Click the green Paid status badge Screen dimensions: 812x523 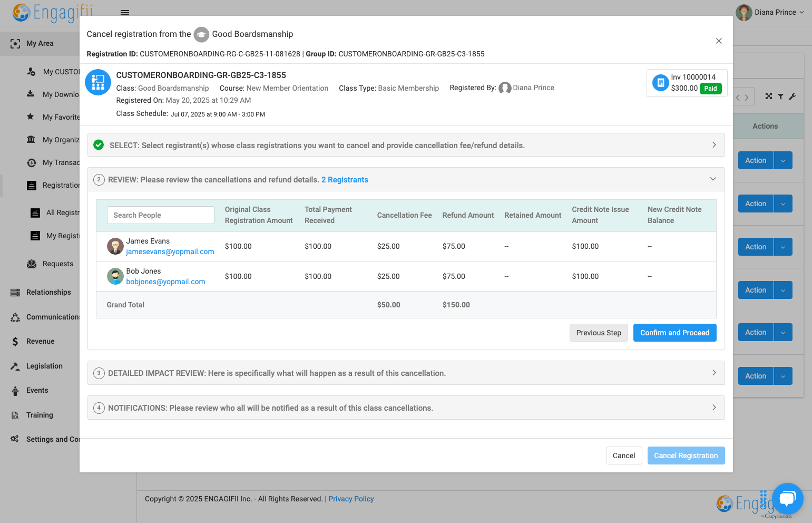[711, 89]
